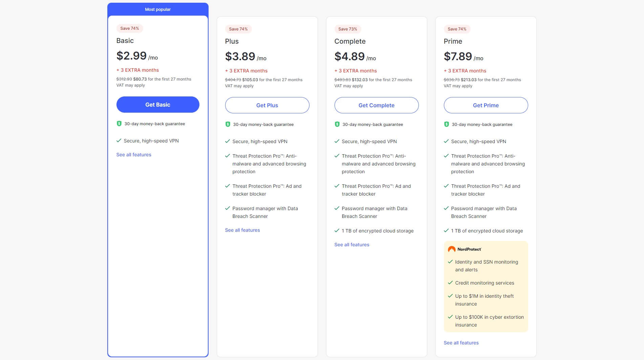Select the Get Prime button

pyautogui.click(x=486, y=105)
